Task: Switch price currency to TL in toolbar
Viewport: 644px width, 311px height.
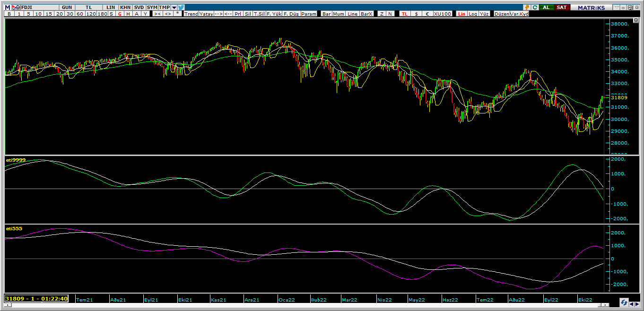Action: (404, 14)
